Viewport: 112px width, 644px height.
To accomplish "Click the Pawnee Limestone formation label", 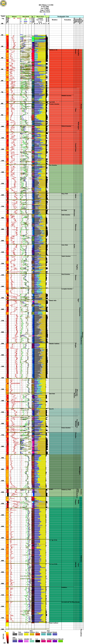I will click(66, 428).
